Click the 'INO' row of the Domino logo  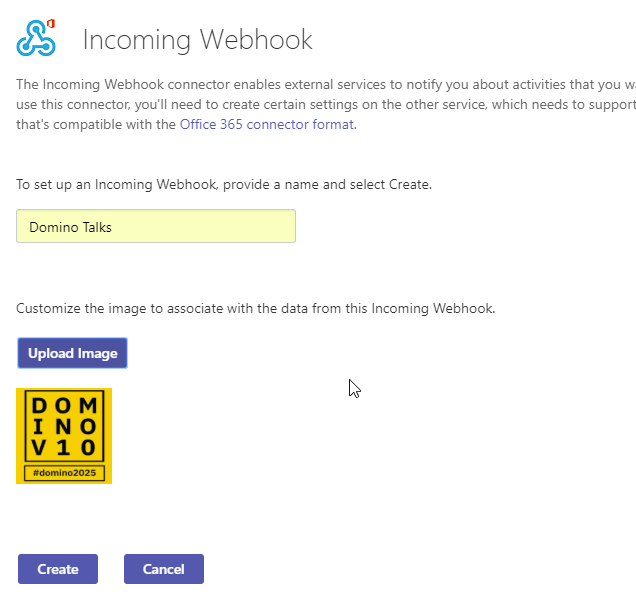click(64, 427)
